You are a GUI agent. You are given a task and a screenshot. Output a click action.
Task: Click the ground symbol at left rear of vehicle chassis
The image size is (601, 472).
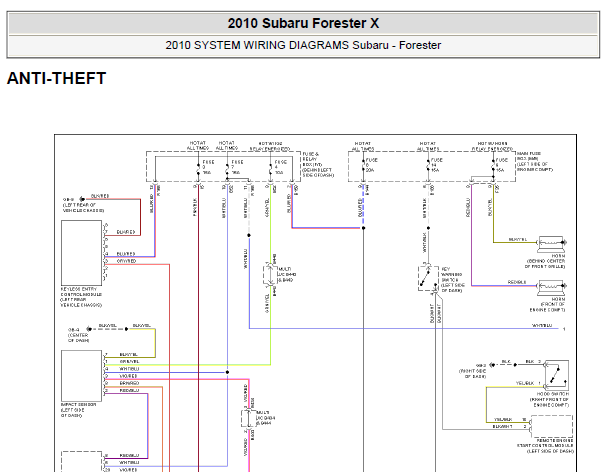point(82,199)
